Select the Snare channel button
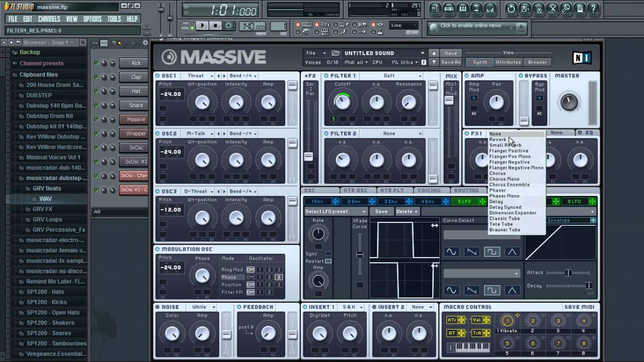This screenshot has height=362, width=644. pos(136,106)
